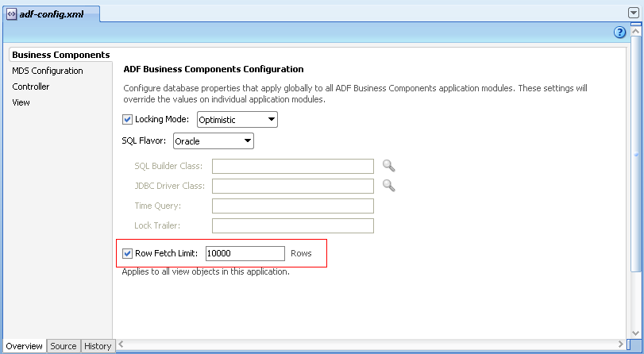The width and height of the screenshot is (644, 354).
Task: Click the vertical scrollbar thumb
Action: [x=636, y=154]
